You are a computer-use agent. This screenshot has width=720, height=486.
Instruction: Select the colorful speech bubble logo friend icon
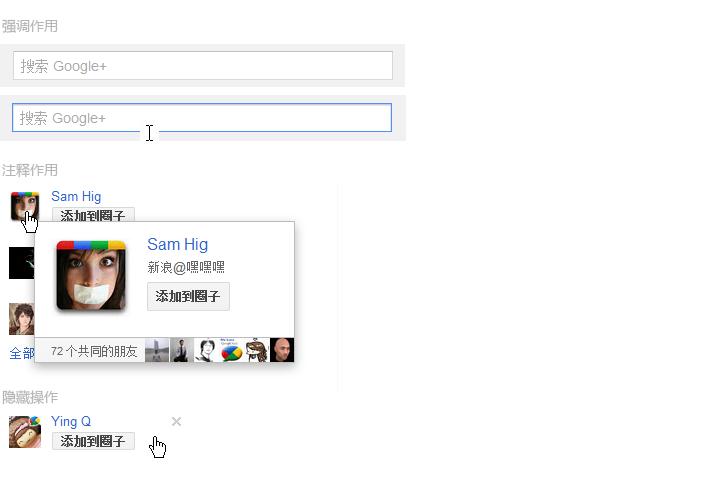click(232, 350)
